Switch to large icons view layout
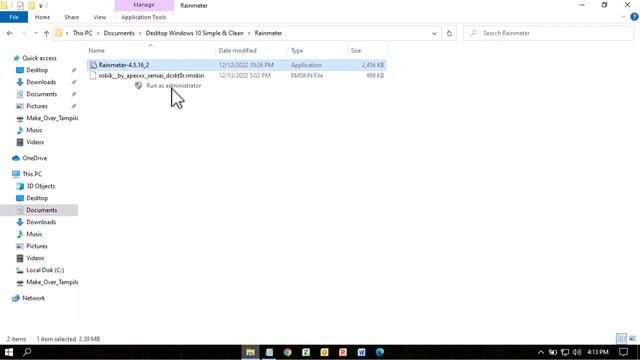The width and height of the screenshot is (640, 360). (x=632, y=338)
